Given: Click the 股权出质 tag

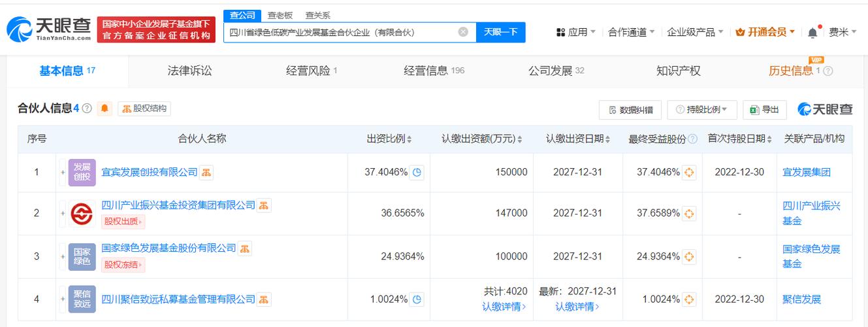Looking at the screenshot, I should pos(123,222).
